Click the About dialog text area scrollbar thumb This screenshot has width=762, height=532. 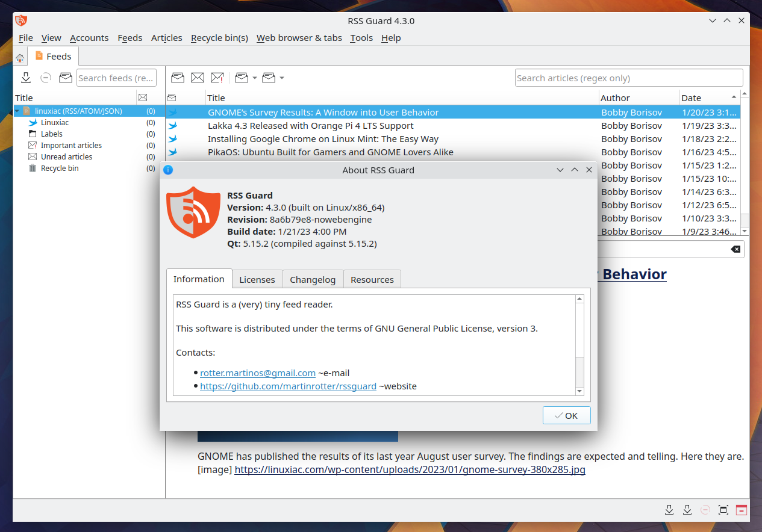[x=579, y=372]
